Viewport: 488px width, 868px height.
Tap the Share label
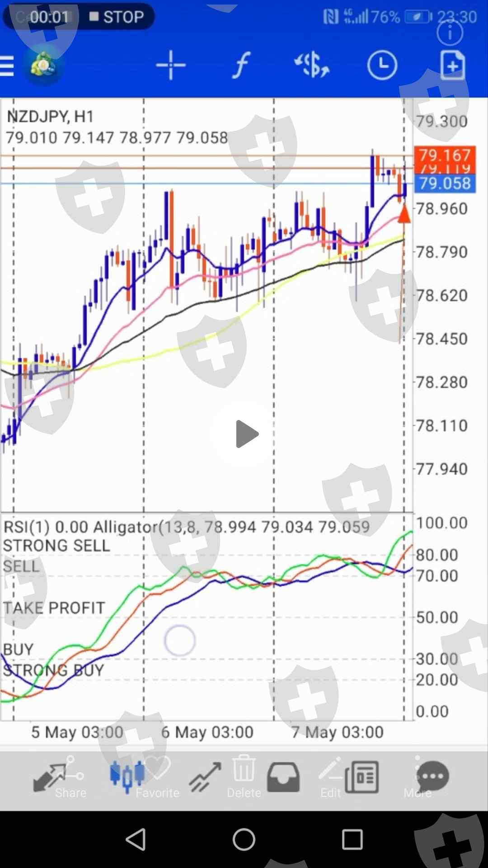70,793
